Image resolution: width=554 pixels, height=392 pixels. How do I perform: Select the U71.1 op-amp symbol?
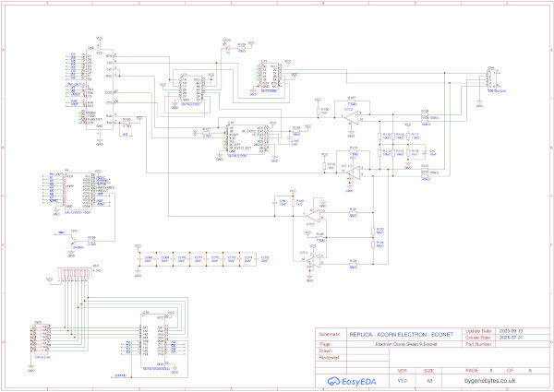click(350, 172)
